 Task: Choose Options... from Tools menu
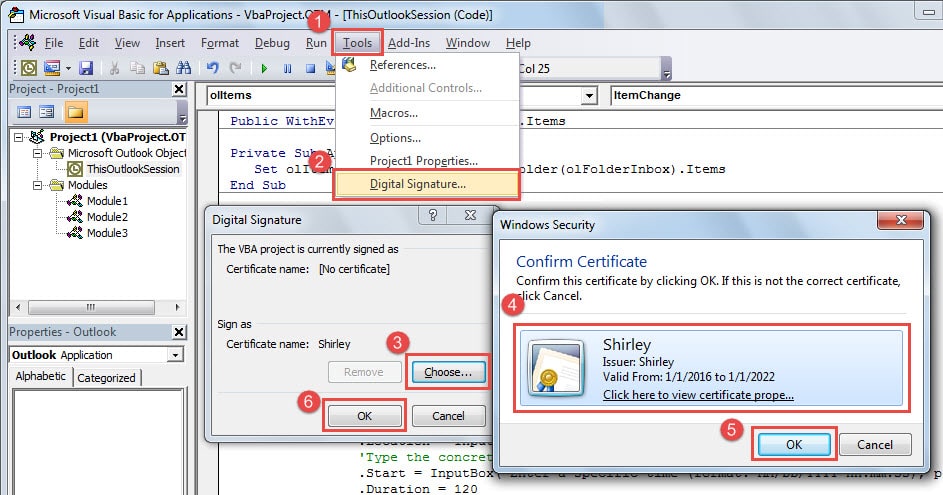click(x=427, y=138)
